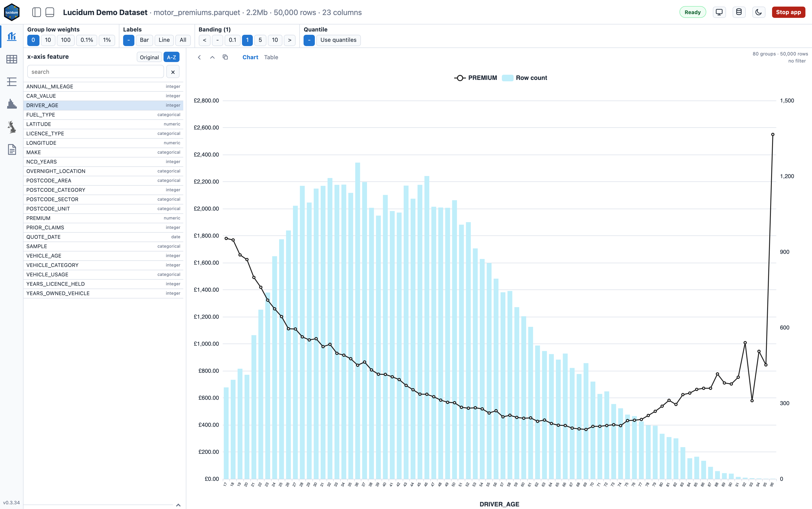
Task: Collapse the feature panel chevron at bottom
Action: [x=178, y=505]
